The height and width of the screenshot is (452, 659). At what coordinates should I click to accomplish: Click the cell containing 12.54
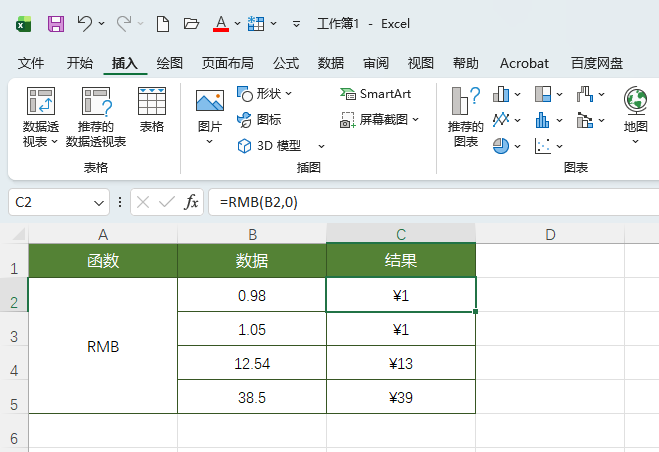[x=252, y=363]
